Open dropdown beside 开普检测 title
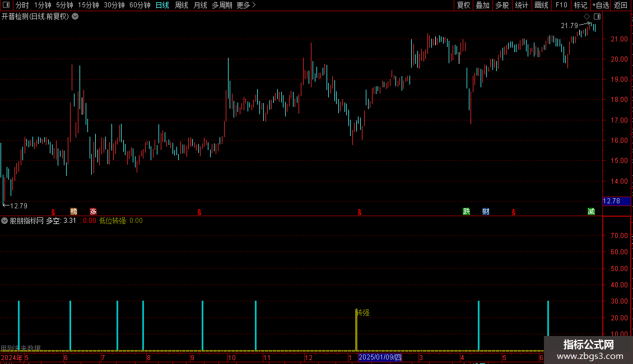Viewport: 633px width, 364px height. (75, 16)
